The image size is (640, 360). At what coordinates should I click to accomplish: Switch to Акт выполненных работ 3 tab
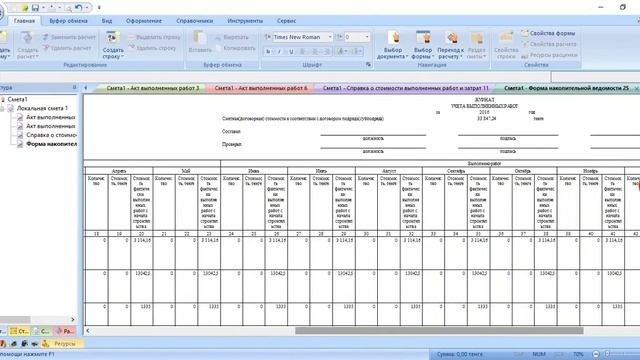[x=152, y=88]
